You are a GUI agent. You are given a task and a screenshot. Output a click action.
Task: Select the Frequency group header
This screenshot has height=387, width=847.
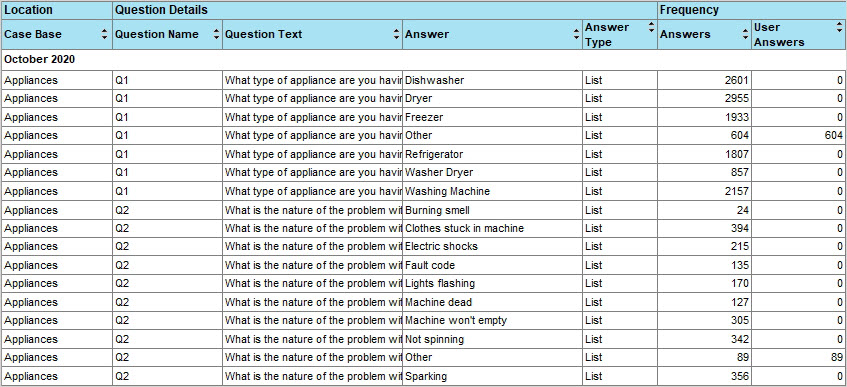coord(752,10)
